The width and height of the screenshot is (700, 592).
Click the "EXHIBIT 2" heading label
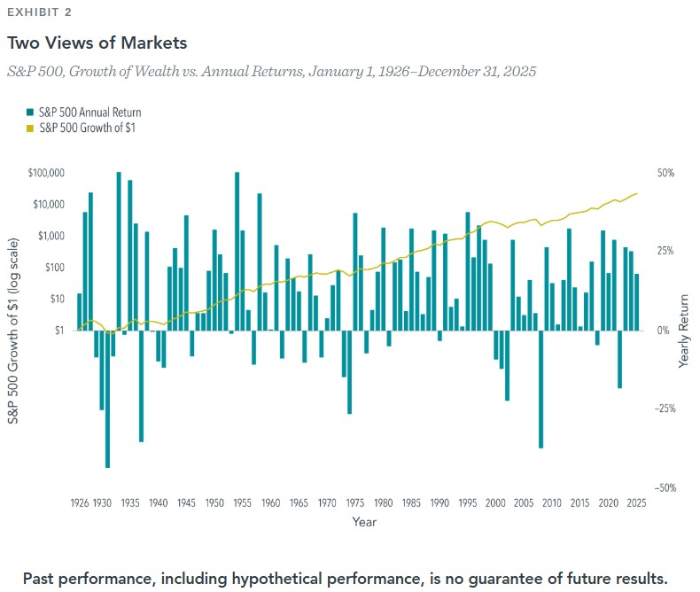(40, 13)
